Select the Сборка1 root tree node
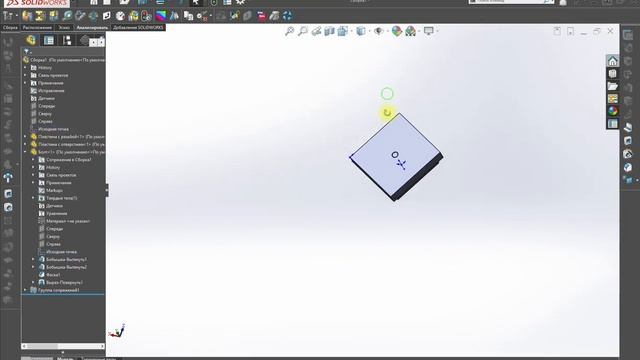 (64, 60)
